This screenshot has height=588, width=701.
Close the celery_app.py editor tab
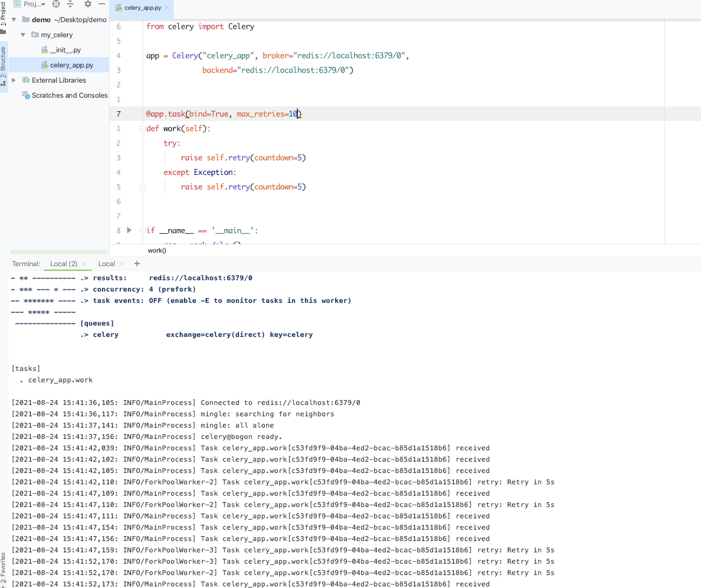tap(167, 8)
